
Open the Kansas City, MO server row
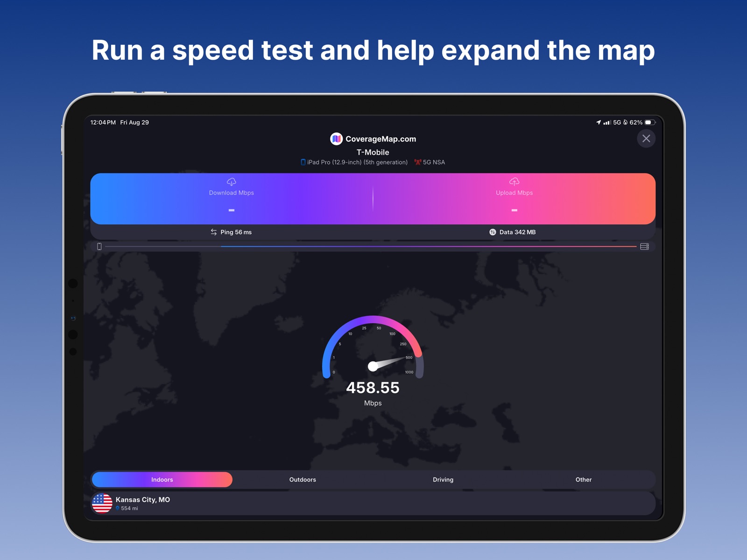click(x=373, y=503)
